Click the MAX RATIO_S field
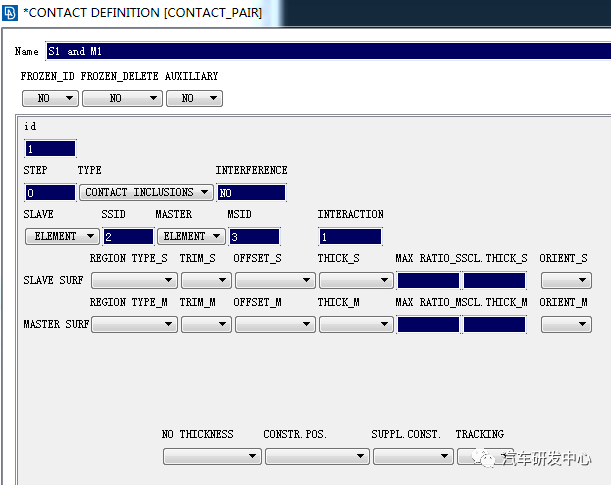The height and width of the screenshot is (485, 611). click(428, 280)
